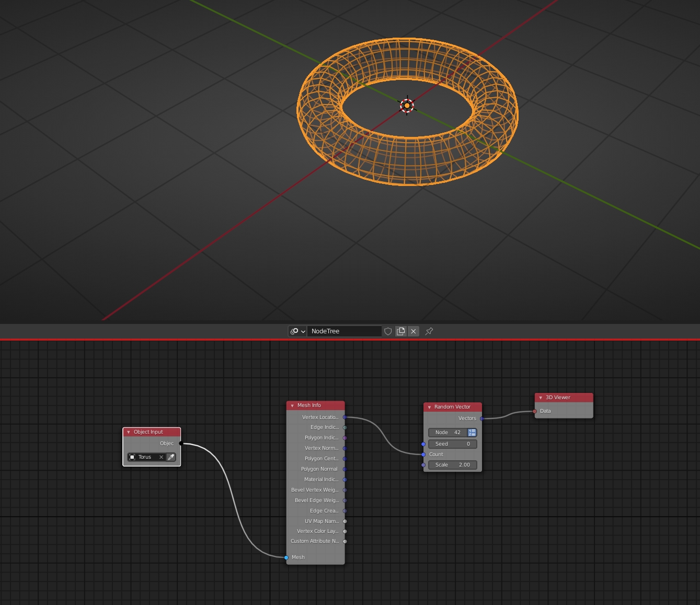Click the Scale slider on Random Vector

452,464
